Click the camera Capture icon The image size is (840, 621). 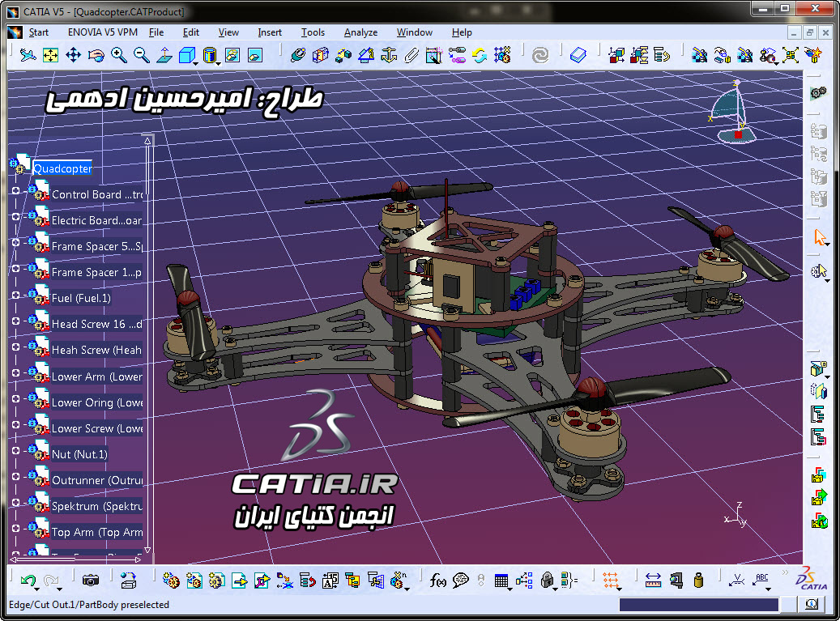(91, 581)
